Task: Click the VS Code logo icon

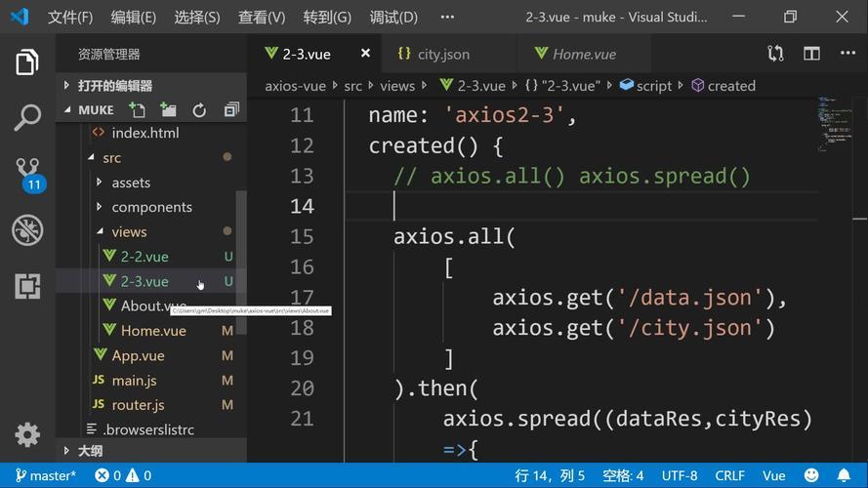Action: 20,17
